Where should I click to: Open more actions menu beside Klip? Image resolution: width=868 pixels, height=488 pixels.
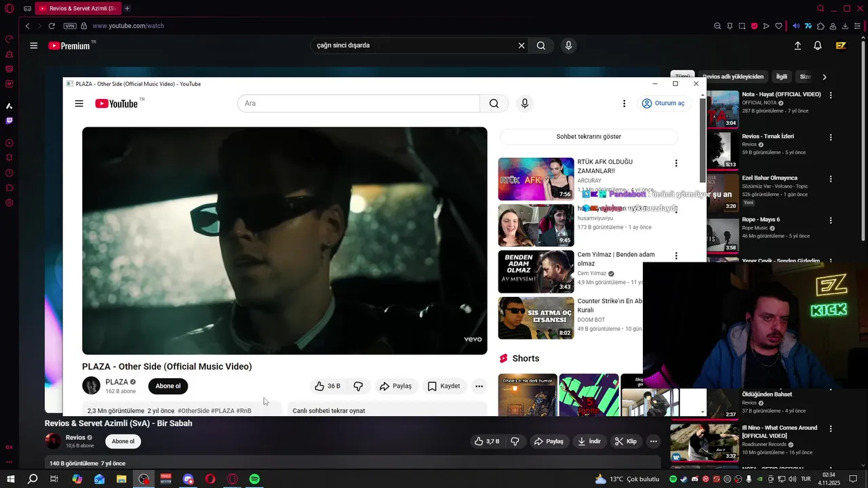[654, 441]
